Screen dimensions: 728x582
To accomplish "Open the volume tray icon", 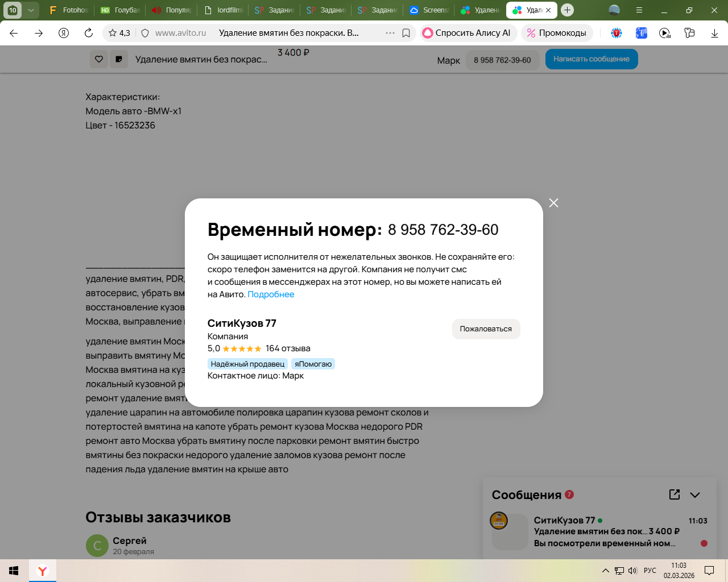I will [x=632, y=571].
